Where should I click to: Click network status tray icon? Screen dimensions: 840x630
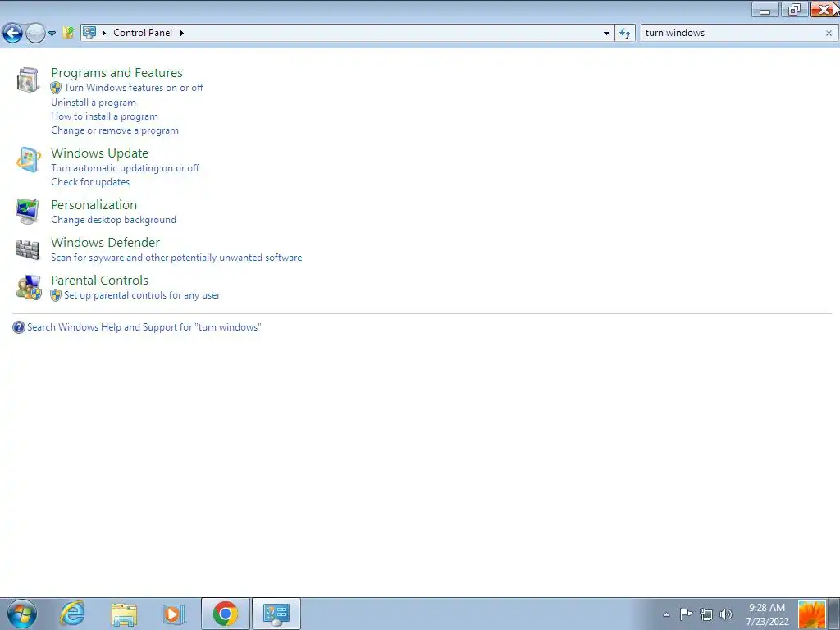[x=706, y=614]
